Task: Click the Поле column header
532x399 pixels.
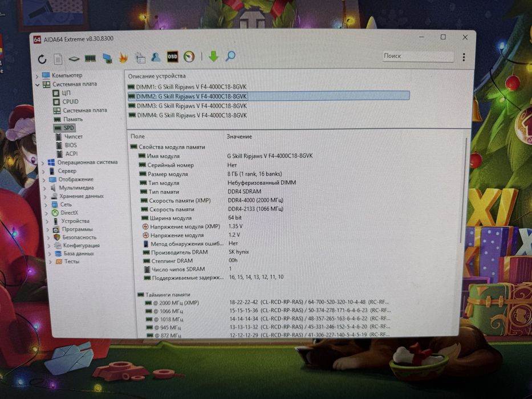Action: 138,136
